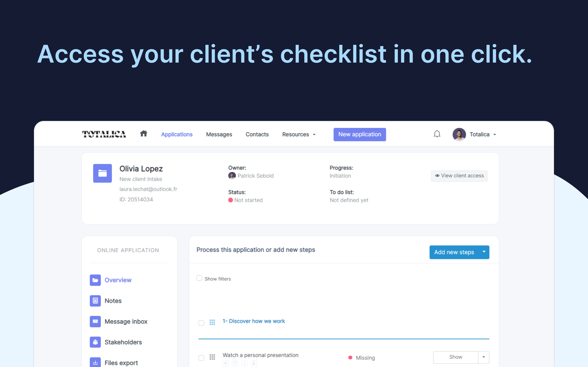Click View client access button
This screenshot has width=588, height=367.
459,176
